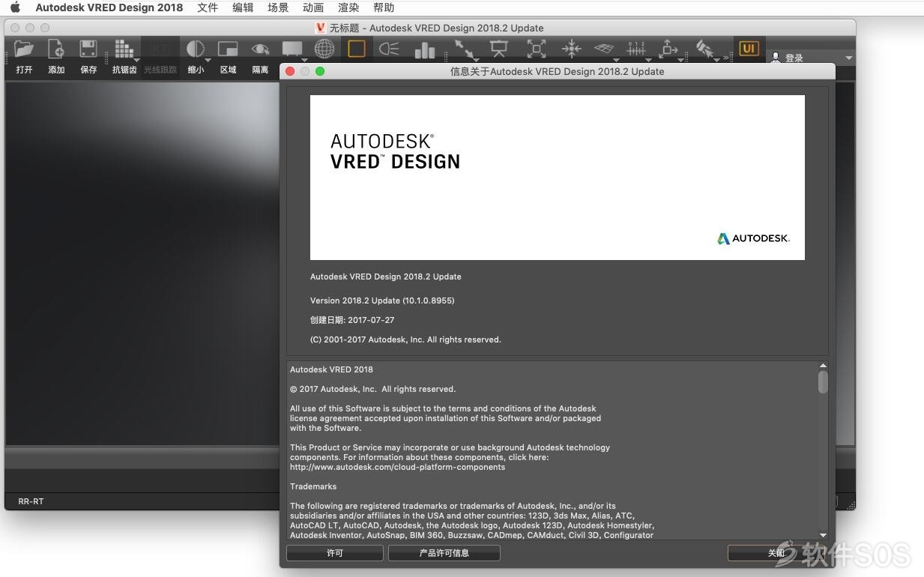Image resolution: width=924 pixels, height=577 pixels.
Task: Click the '(C) 2001-2017 Autodesk, Inc.' copyright line
Action: coord(405,339)
